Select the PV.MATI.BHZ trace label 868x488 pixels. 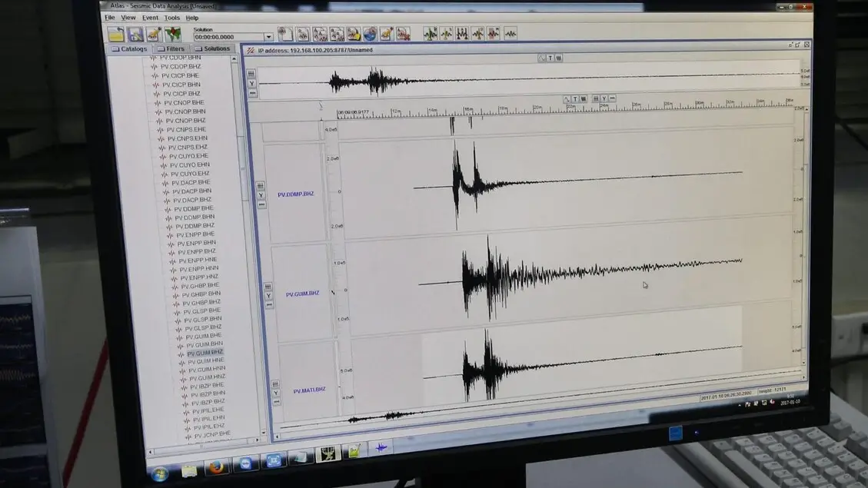309,390
